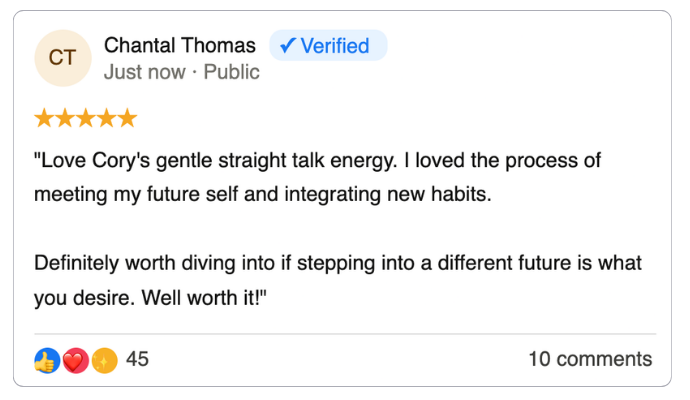Select the second rating star

[x=65, y=119]
